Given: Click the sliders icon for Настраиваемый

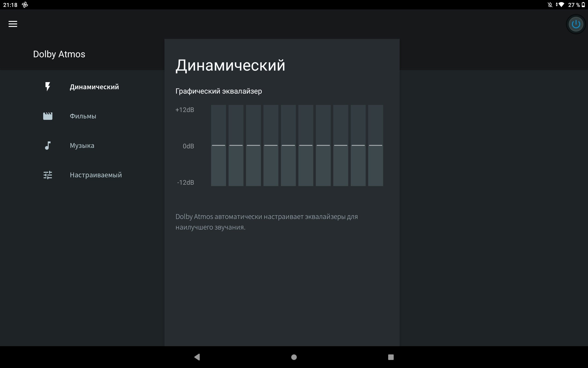Looking at the screenshot, I should point(48,175).
